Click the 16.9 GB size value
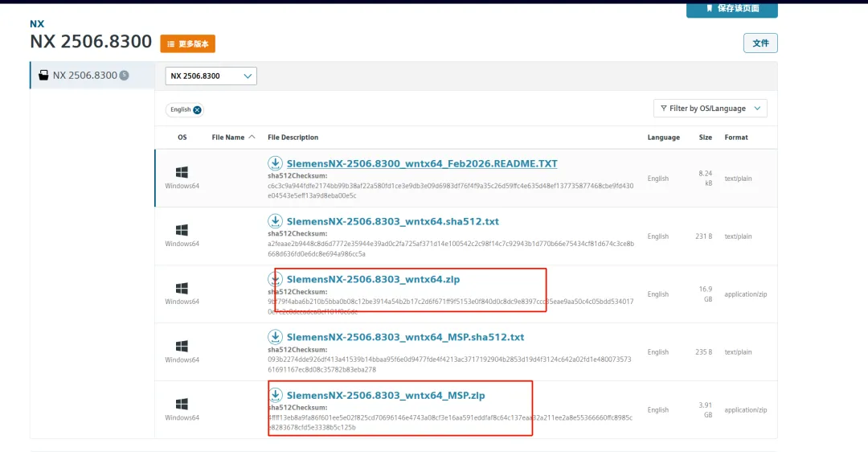Image resolution: width=868 pixels, height=452 pixels. [706, 294]
